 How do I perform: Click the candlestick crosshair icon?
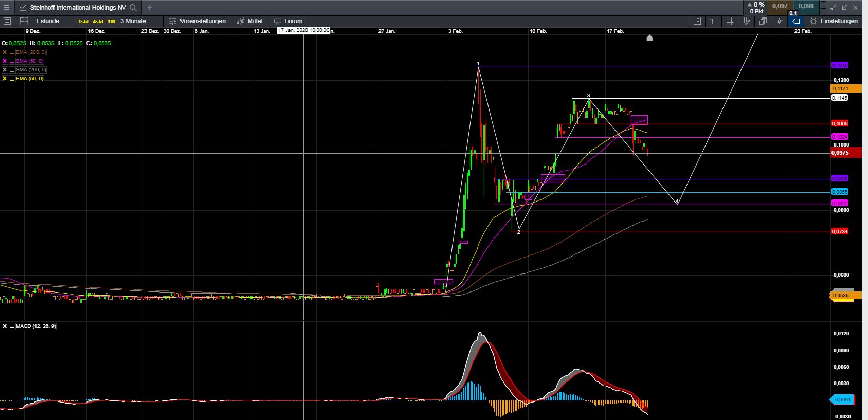[780, 21]
